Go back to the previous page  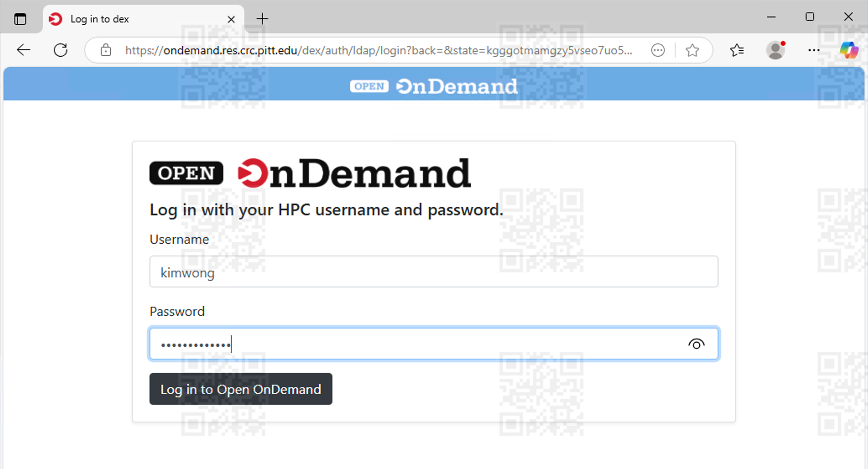pos(24,50)
